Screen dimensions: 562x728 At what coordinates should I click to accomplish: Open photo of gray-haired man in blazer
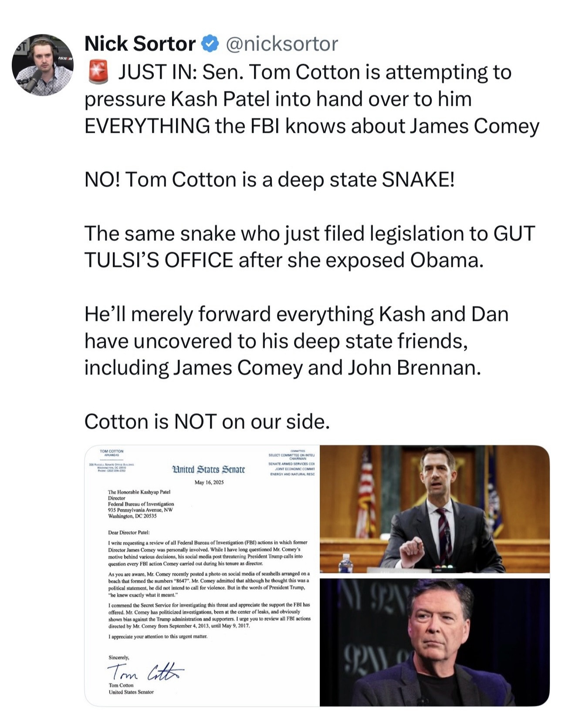tap(434, 642)
